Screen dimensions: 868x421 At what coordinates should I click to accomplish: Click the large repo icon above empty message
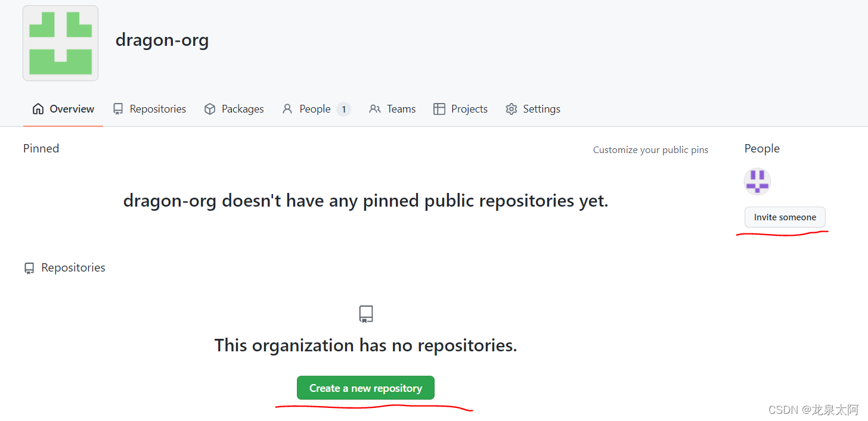(366, 314)
